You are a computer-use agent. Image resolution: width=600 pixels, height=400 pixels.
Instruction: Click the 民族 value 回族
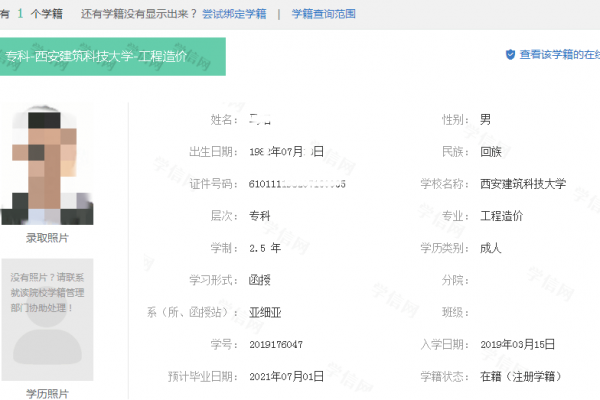[491, 152]
